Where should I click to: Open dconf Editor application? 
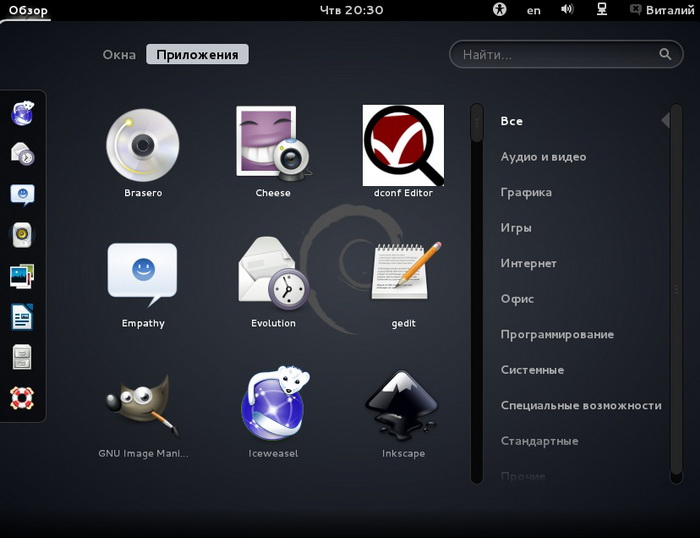pos(403,152)
